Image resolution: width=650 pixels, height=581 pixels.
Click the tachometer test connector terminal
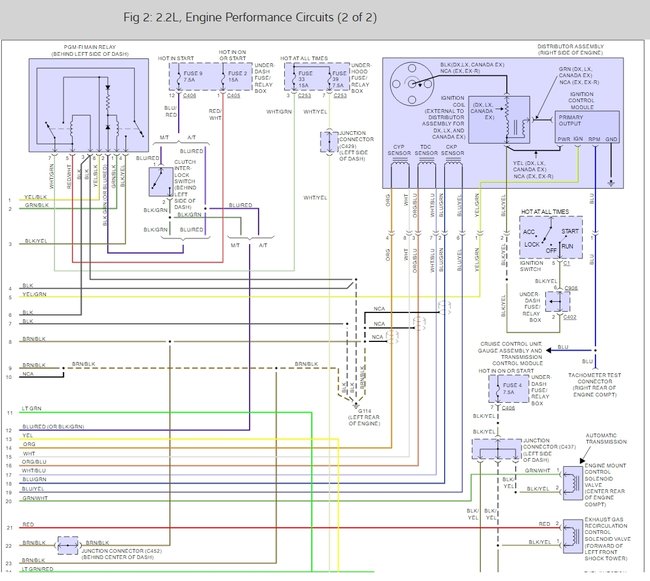(x=595, y=367)
